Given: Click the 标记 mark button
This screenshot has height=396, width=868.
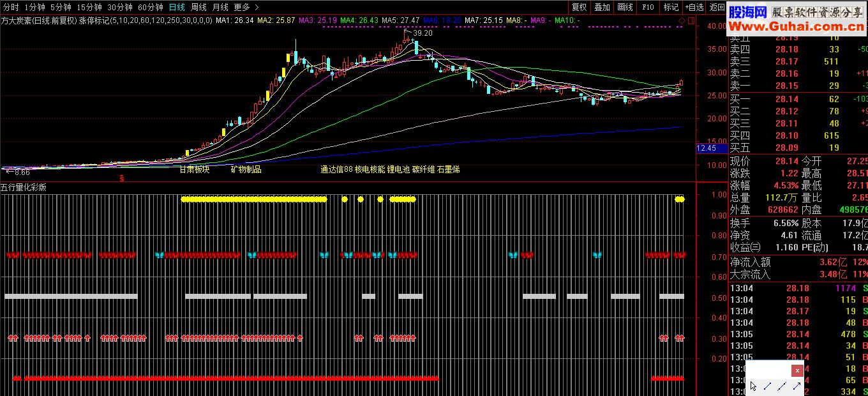Looking at the screenshot, I should [x=671, y=7].
